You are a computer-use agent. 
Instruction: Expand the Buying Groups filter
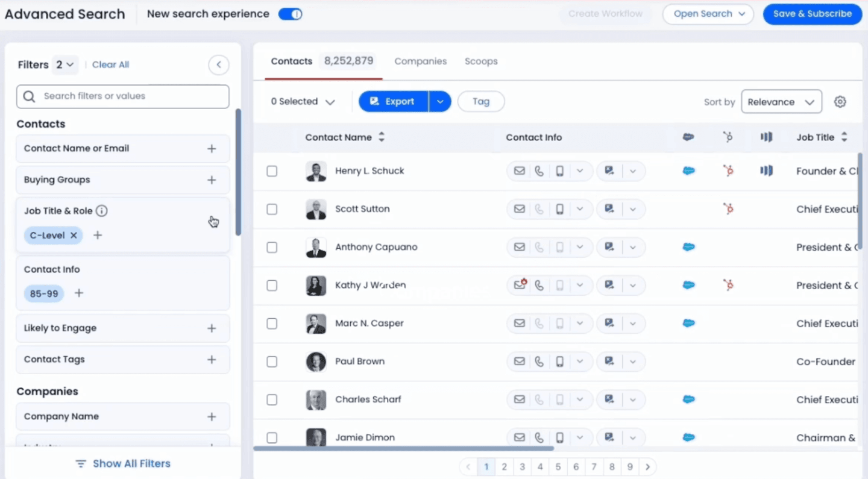coord(212,180)
